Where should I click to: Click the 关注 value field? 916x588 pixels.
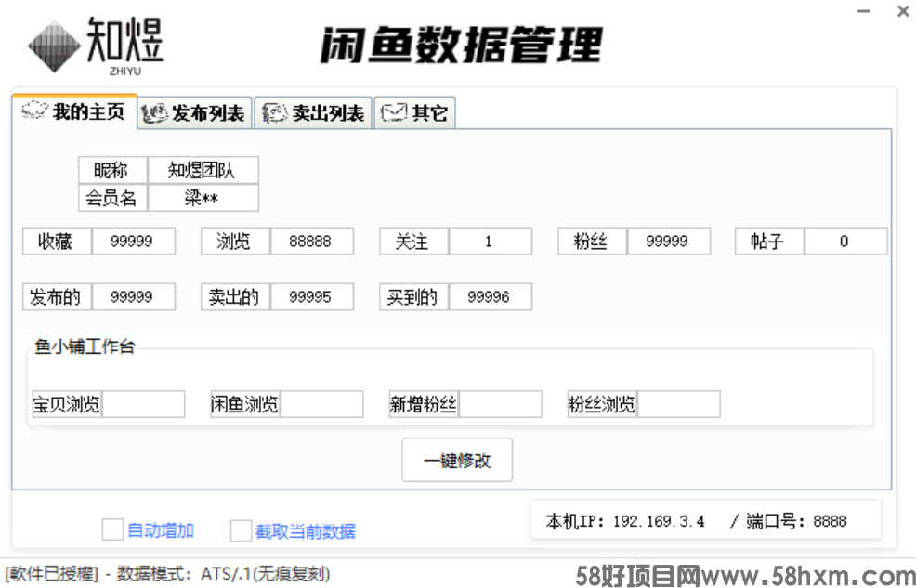pos(491,242)
